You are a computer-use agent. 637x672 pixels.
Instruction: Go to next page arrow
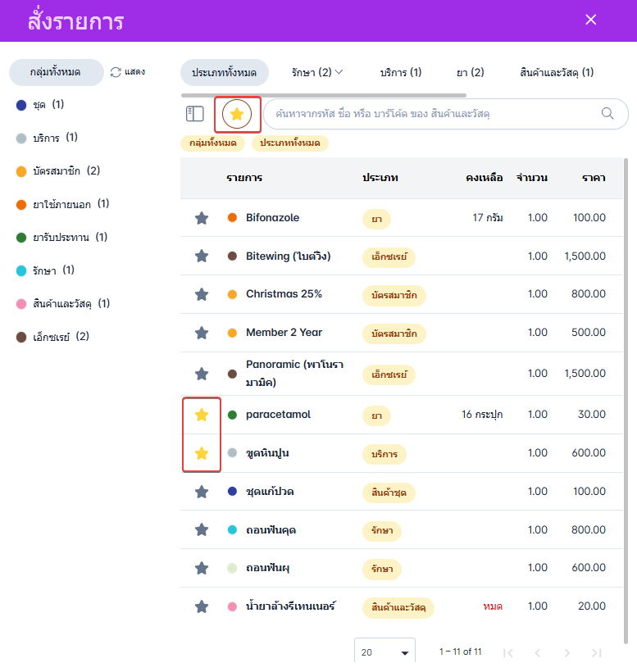point(566,653)
